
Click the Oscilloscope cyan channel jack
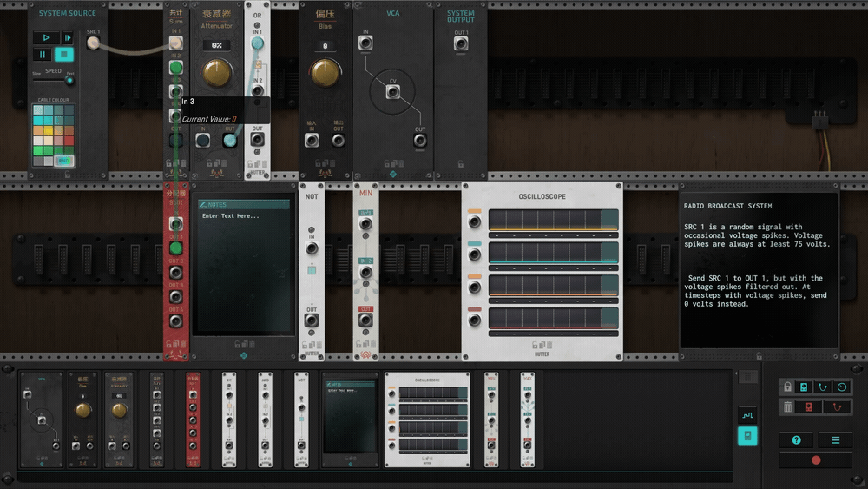pos(475,254)
